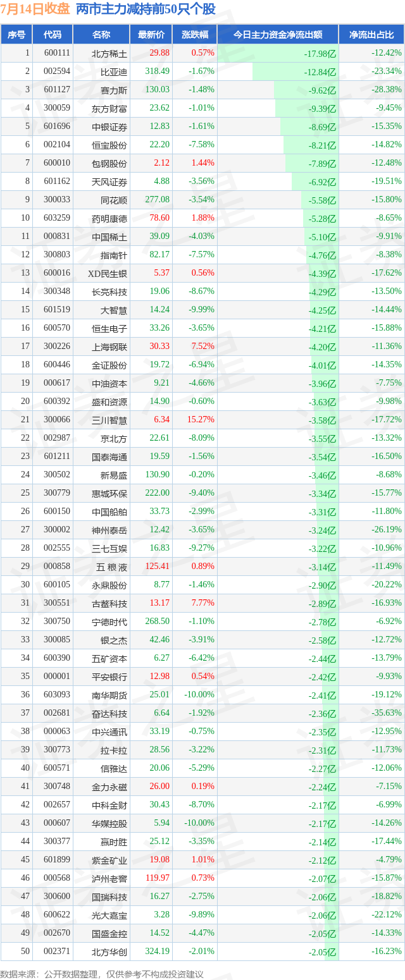This screenshot has height=980, width=405.
Task: Select stock name 三七互娱
Action: coord(109,548)
